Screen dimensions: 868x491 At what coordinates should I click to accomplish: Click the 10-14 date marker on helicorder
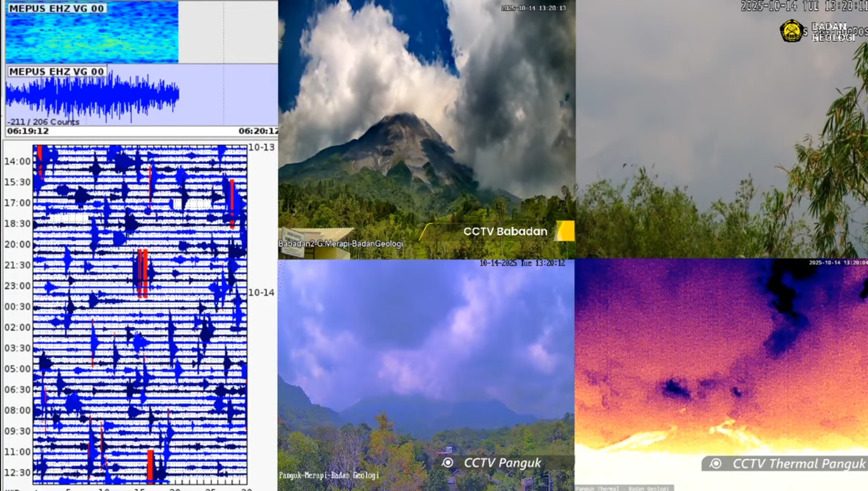261,292
